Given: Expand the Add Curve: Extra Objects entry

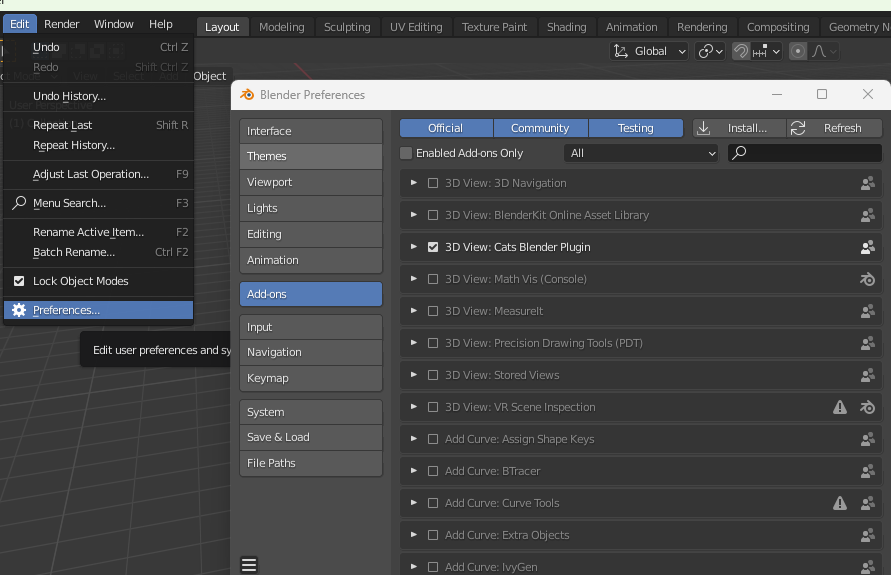Looking at the screenshot, I should click(x=414, y=535).
